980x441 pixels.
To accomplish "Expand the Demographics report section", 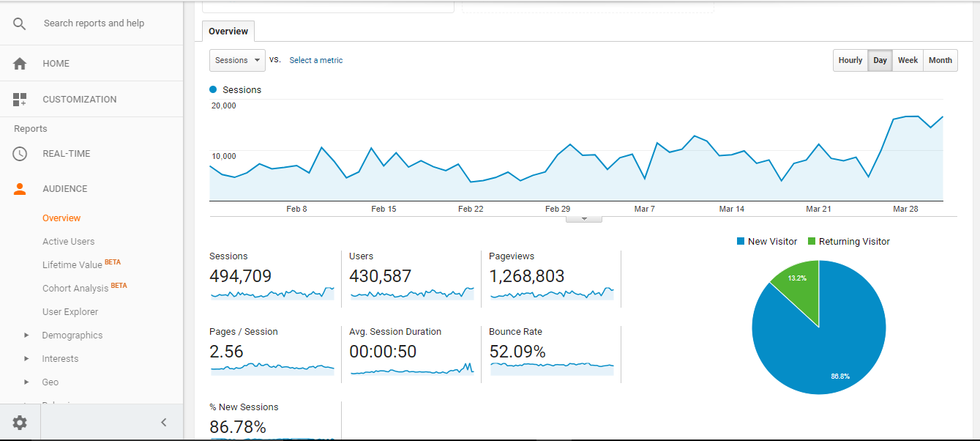I will coord(72,335).
